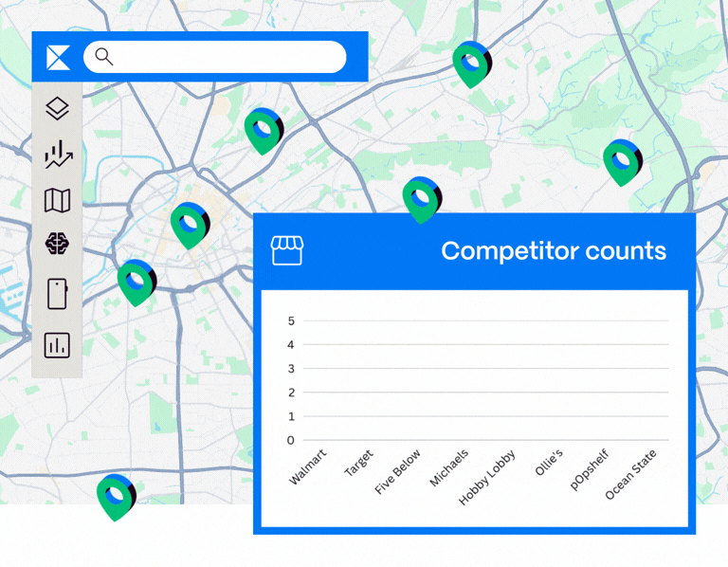Click the Five Below axis label
728x567 pixels.
click(x=397, y=471)
